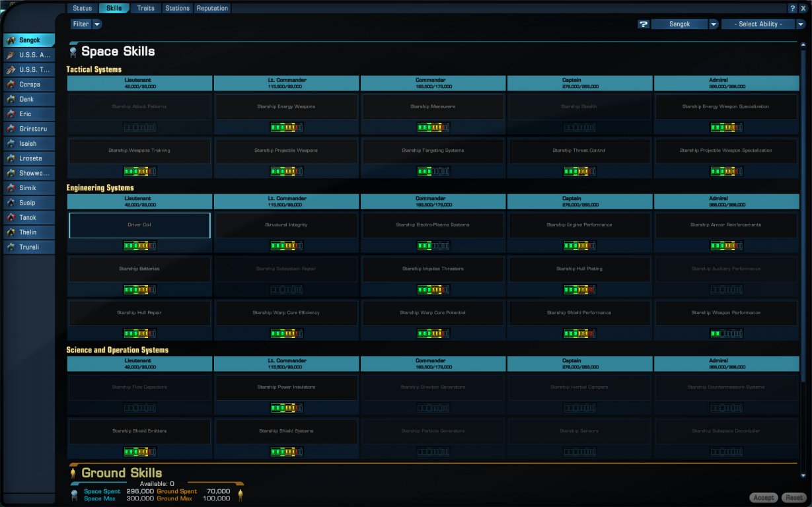Screen dimensions: 812x507
Task: Switch to the Status tab
Action: click(83, 9)
